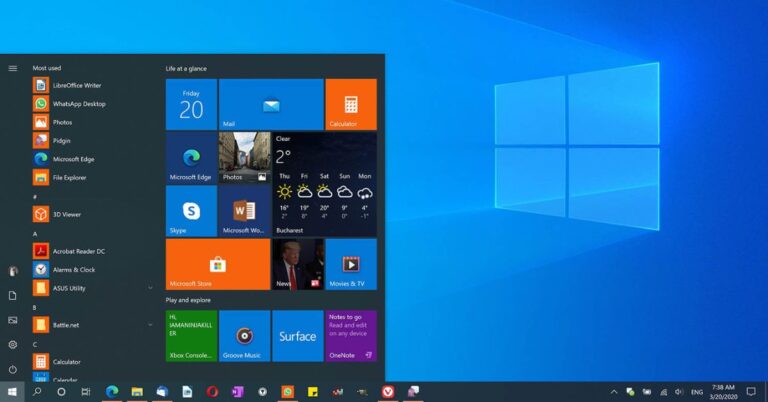The image size is (768, 402).
Task: Click the Opera icon in the taskbar
Action: [x=212, y=392]
